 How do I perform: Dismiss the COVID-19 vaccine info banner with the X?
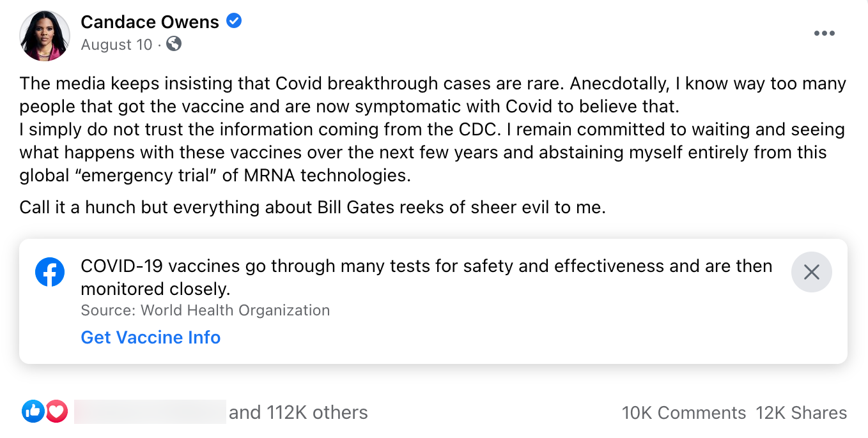point(811,272)
